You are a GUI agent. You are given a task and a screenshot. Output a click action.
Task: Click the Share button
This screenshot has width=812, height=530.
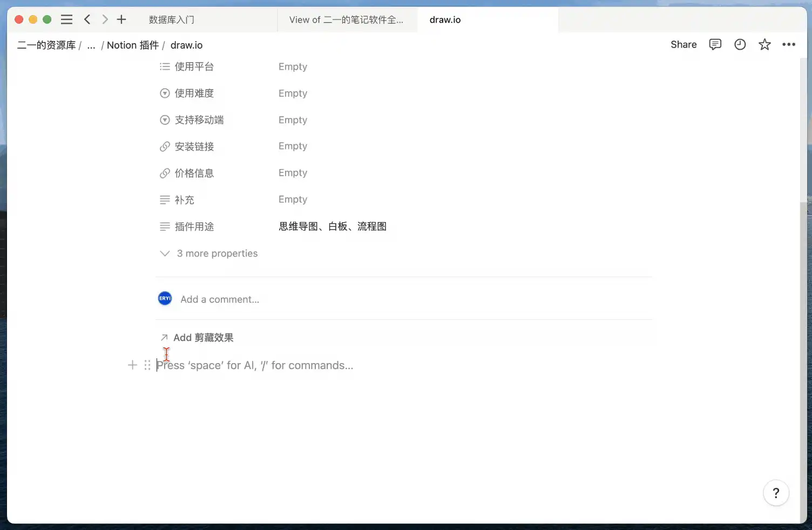click(x=684, y=44)
